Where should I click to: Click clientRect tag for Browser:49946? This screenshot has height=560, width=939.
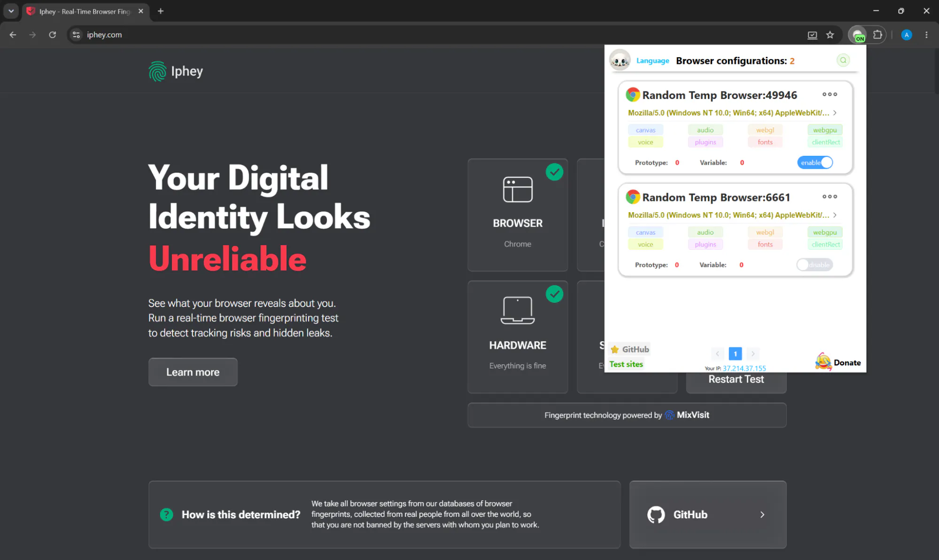tap(825, 142)
